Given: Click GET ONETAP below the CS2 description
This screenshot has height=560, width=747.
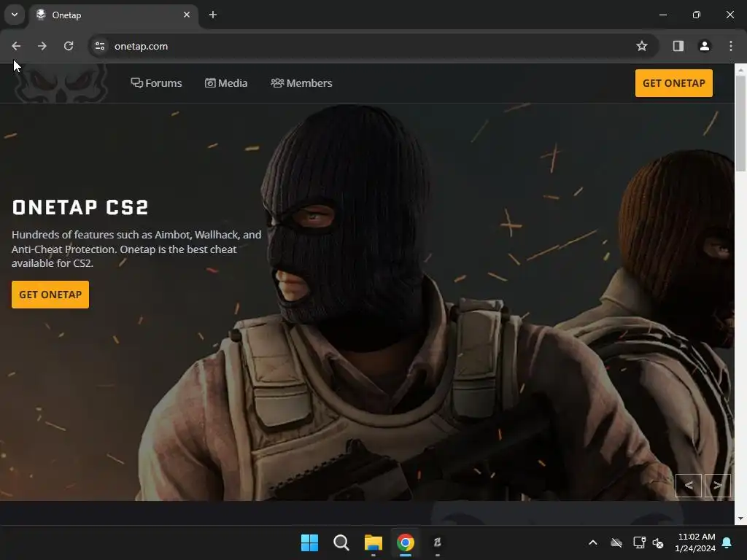Looking at the screenshot, I should [x=50, y=295].
